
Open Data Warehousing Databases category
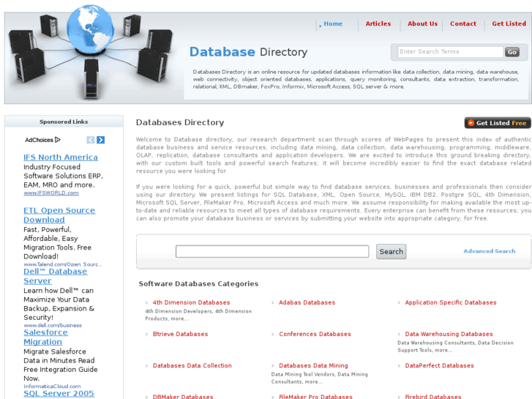449,334
